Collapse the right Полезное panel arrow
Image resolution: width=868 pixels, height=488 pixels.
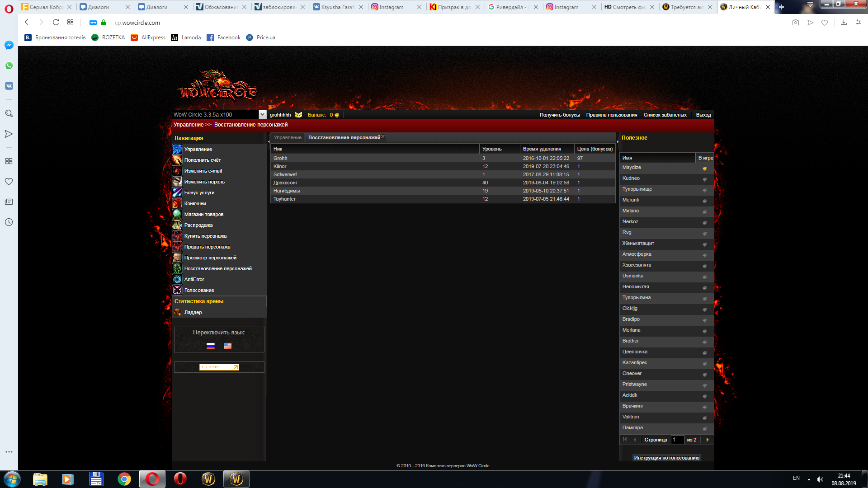[x=618, y=141]
